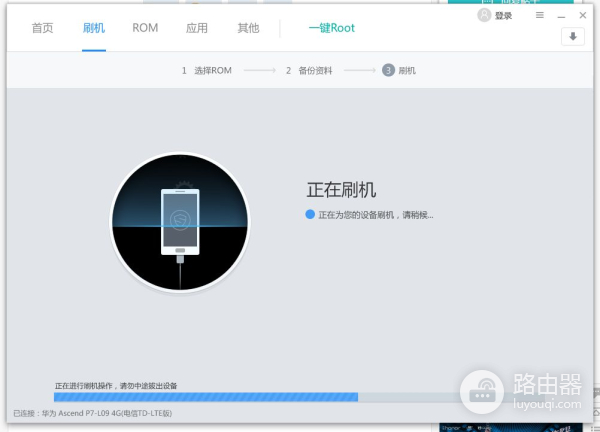This screenshot has height=432, width=600.
Task: Open the ROM tab
Action: (x=145, y=28)
